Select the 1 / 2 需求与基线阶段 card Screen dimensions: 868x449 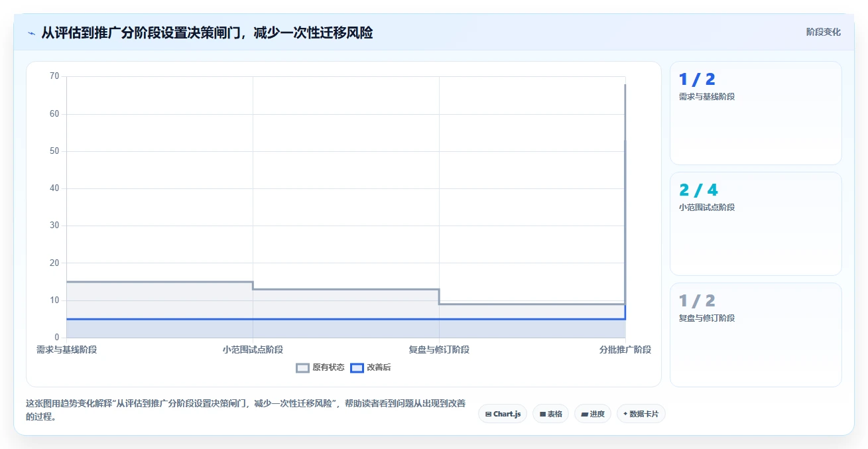tap(755, 113)
